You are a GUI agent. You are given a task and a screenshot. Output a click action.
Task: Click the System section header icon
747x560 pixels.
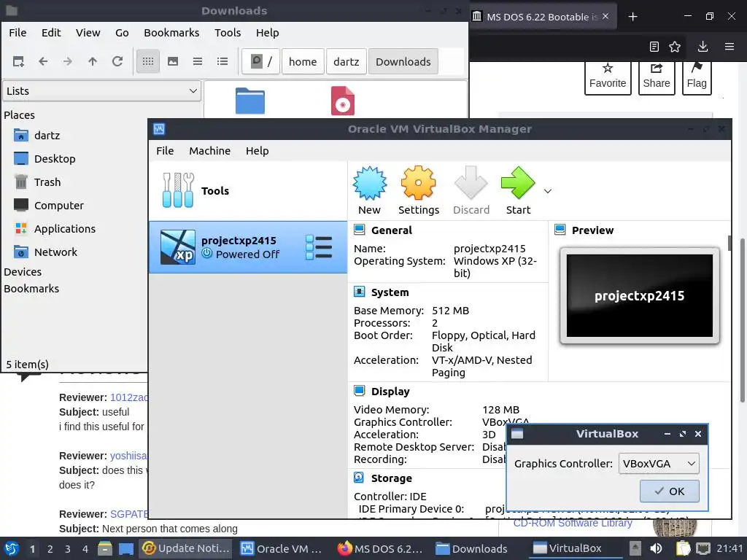359,292
